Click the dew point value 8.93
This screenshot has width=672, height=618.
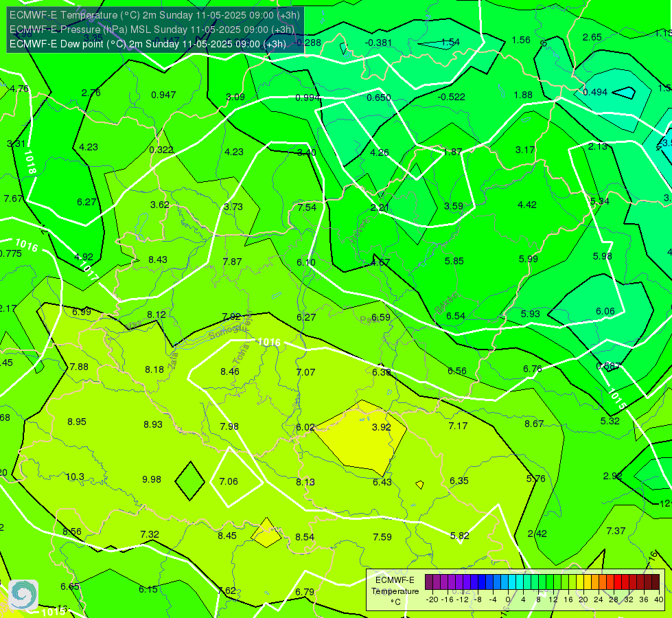click(x=153, y=424)
